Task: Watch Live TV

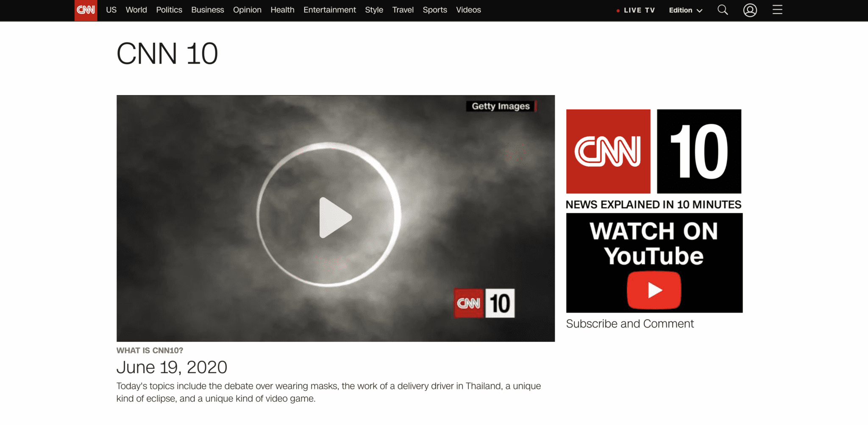Action: [x=636, y=10]
